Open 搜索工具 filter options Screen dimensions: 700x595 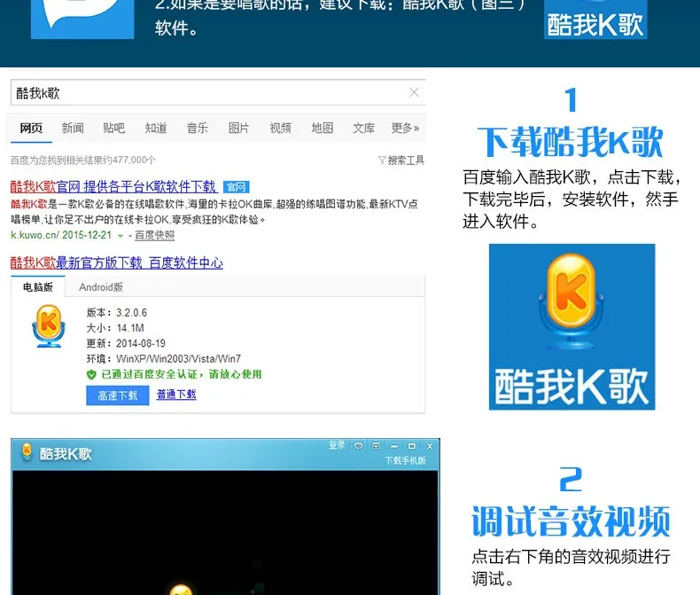(401, 160)
